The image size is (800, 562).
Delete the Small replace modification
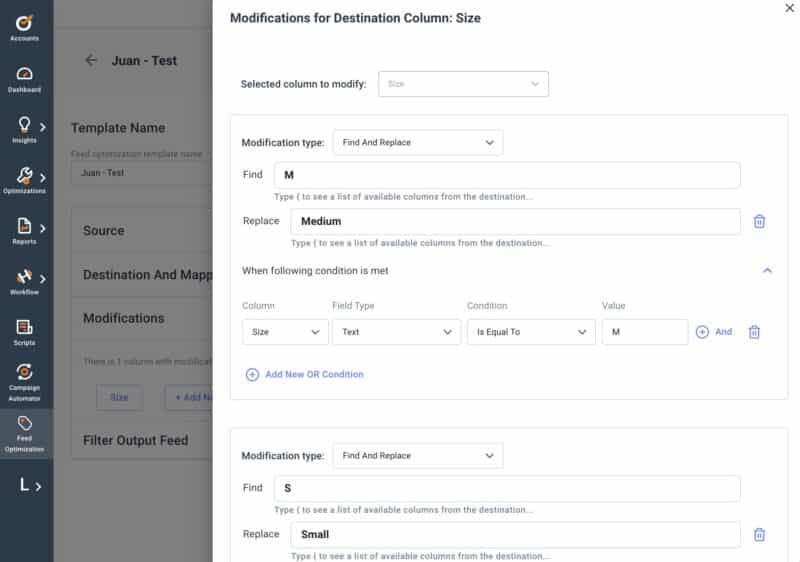pyautogui.click(x=759, y=534)
